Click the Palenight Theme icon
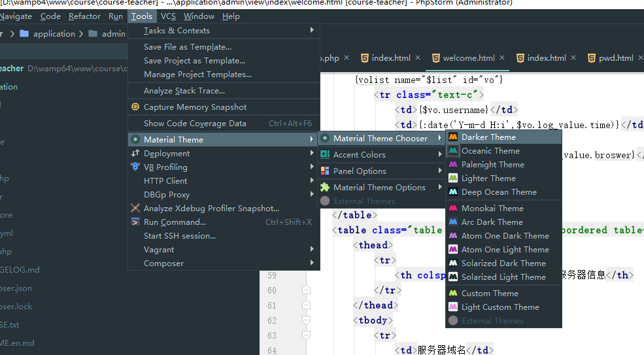 pos(453,164)
